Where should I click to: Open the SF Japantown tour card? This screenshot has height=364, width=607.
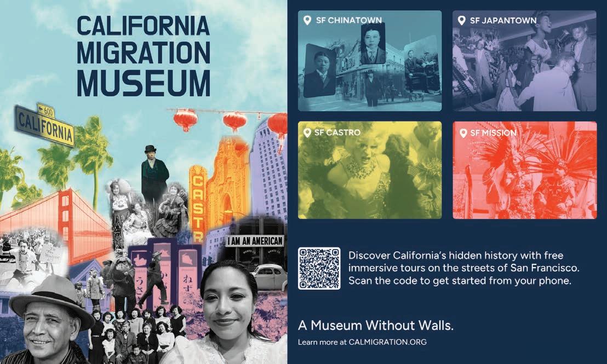524,61
